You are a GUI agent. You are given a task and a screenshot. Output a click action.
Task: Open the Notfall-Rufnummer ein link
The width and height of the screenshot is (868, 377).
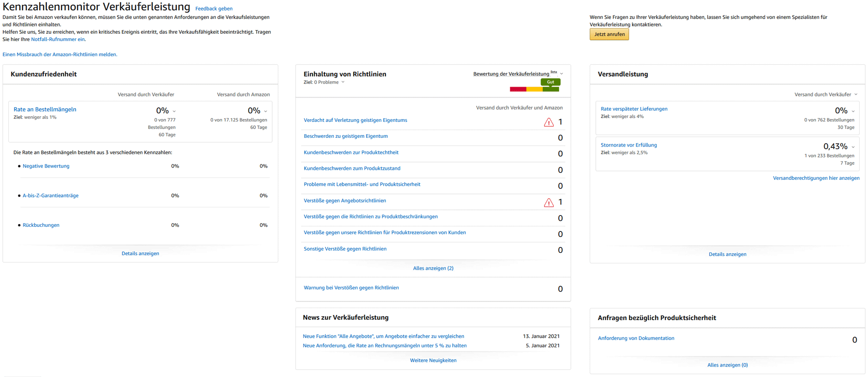point(58,39)
